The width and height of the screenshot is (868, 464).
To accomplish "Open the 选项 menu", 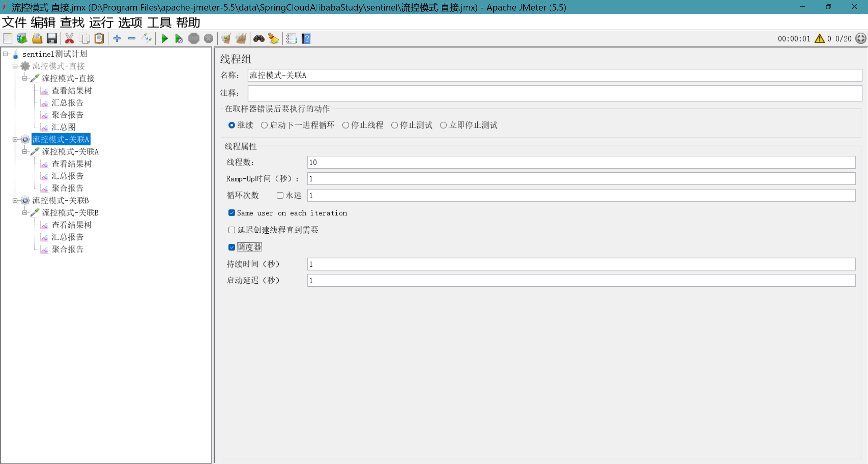I will (x=130, y=23).
